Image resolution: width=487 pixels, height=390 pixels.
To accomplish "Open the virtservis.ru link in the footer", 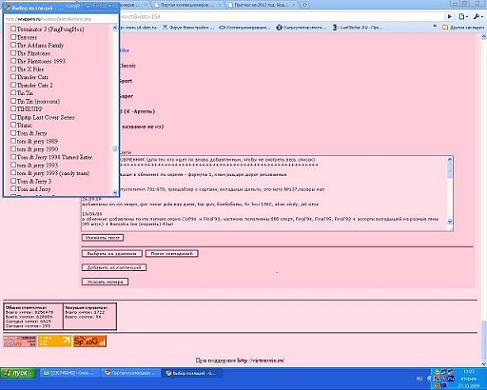I will tap(261, 360).
